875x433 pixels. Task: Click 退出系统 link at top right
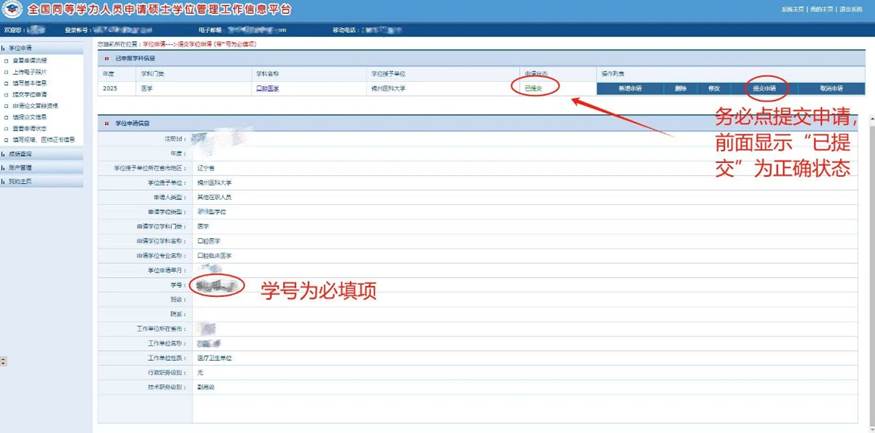point(851,9)
